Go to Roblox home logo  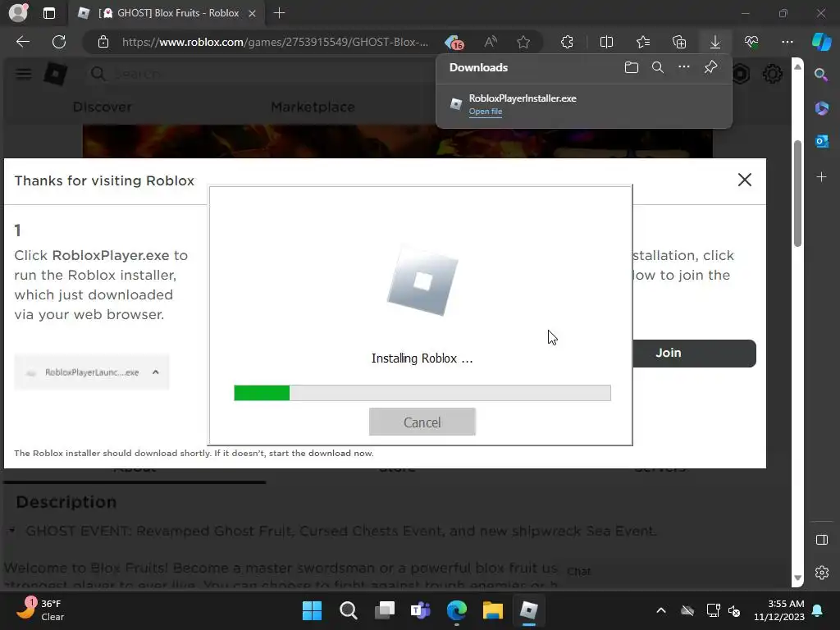pos(55,74)
